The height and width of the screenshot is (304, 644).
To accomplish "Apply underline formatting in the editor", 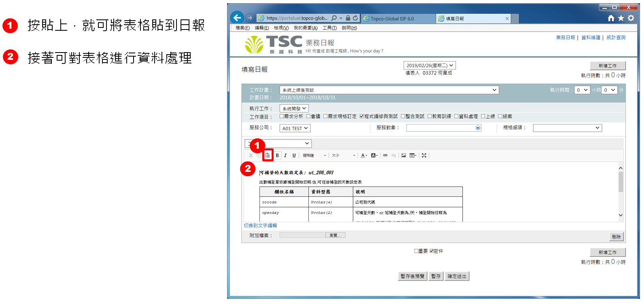I will (x=294, y=156).
